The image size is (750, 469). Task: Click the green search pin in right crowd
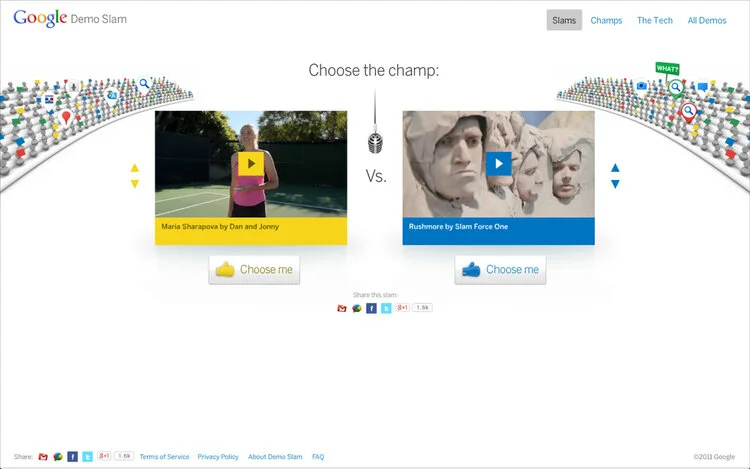coord(675,88)
